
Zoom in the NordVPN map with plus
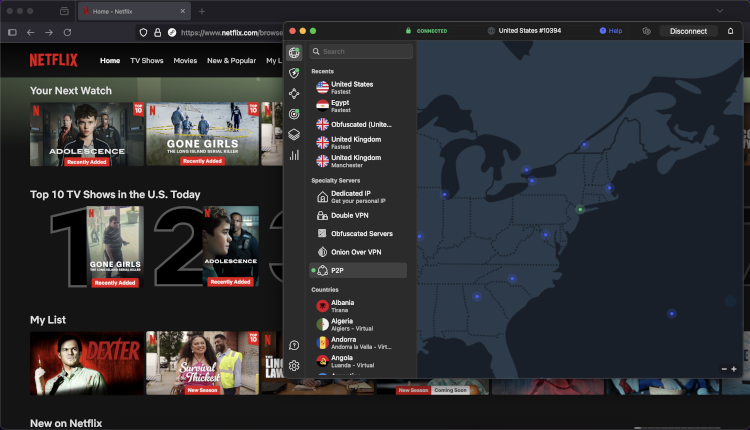coord(734,369)
